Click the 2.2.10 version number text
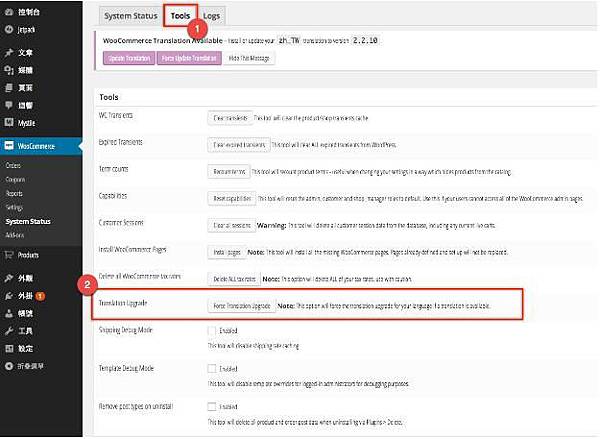The image size is (600, 439). 365,40
